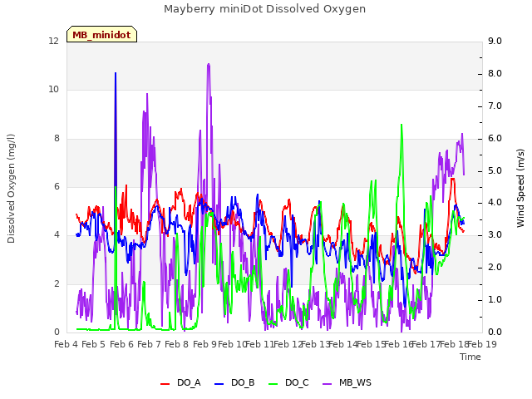
Task: Click the 6 value on left axis
Action: (57, 186)
